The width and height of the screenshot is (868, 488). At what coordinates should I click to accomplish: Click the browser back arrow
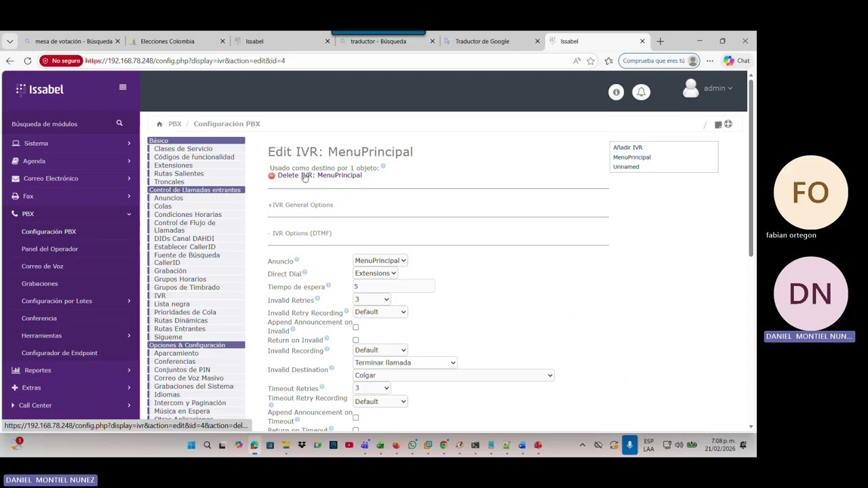[10, 61]
